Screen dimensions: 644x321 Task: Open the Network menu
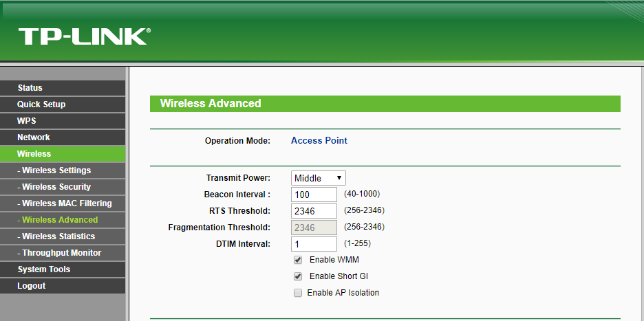(x=63, y=137)
